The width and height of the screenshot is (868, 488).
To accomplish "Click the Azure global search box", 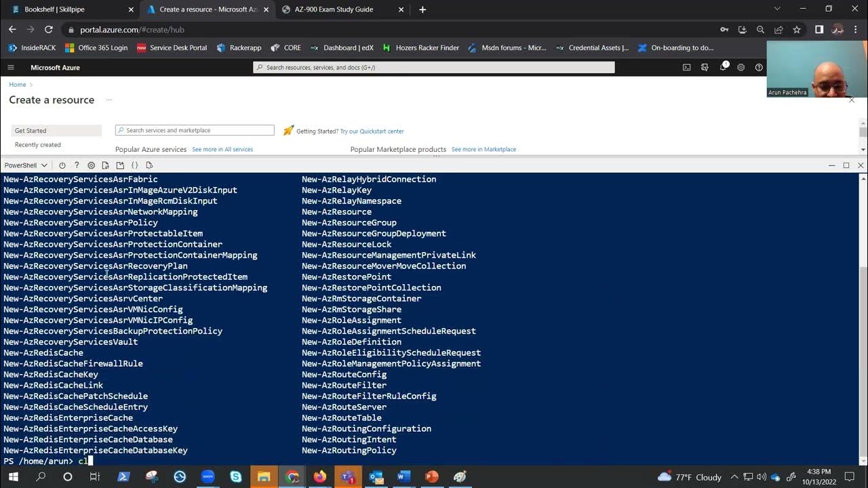I will [x=434, y=68].
